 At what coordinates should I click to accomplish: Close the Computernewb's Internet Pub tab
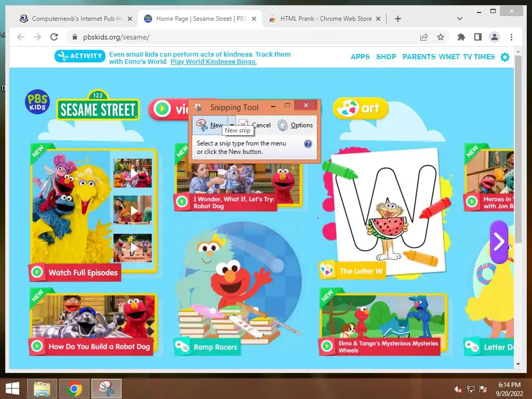tap(129, 19)
